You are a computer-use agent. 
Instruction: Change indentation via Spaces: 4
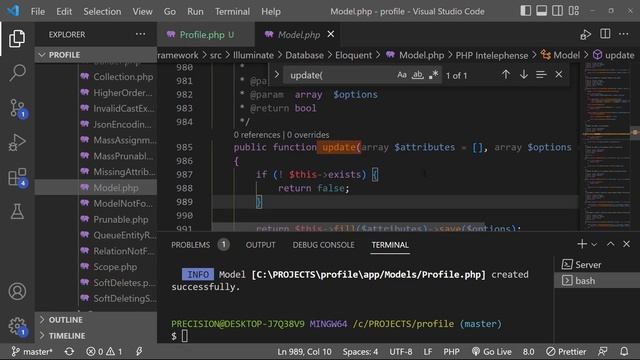point(360,351)
